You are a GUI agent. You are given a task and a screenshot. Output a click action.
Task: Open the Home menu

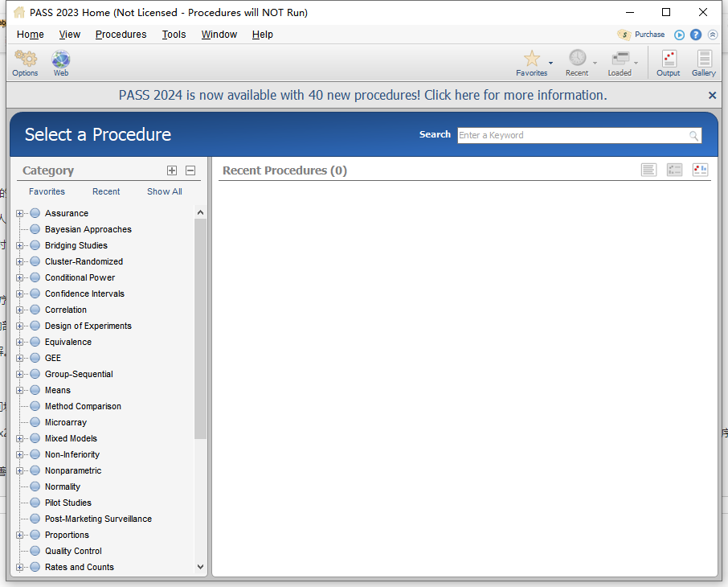31,35
